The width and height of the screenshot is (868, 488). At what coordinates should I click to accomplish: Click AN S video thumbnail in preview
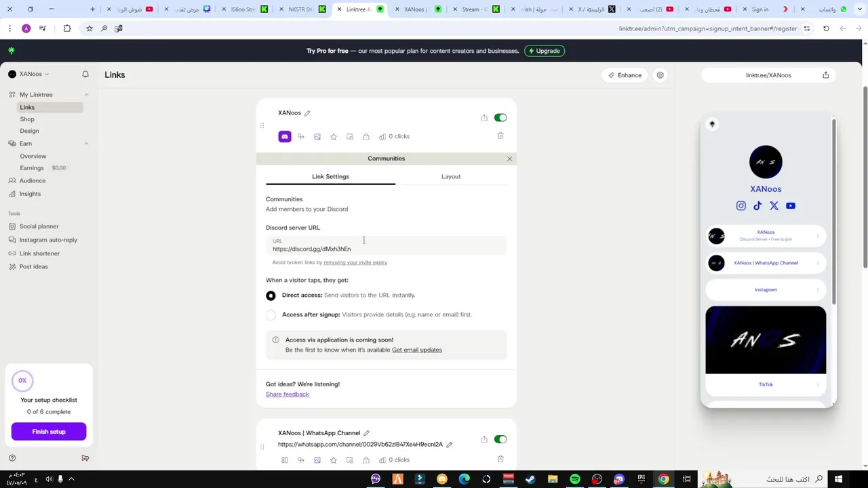(766, 340)
